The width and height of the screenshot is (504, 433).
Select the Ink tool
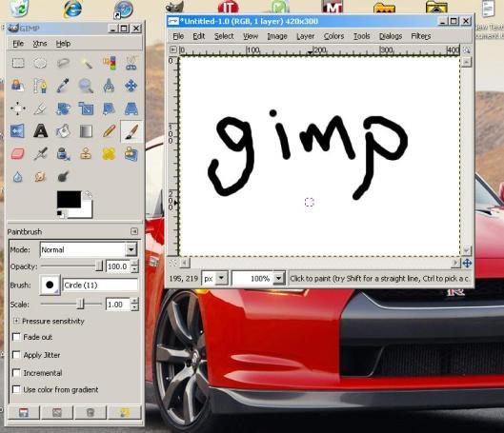pyautogui.click(x=63, y=154)
